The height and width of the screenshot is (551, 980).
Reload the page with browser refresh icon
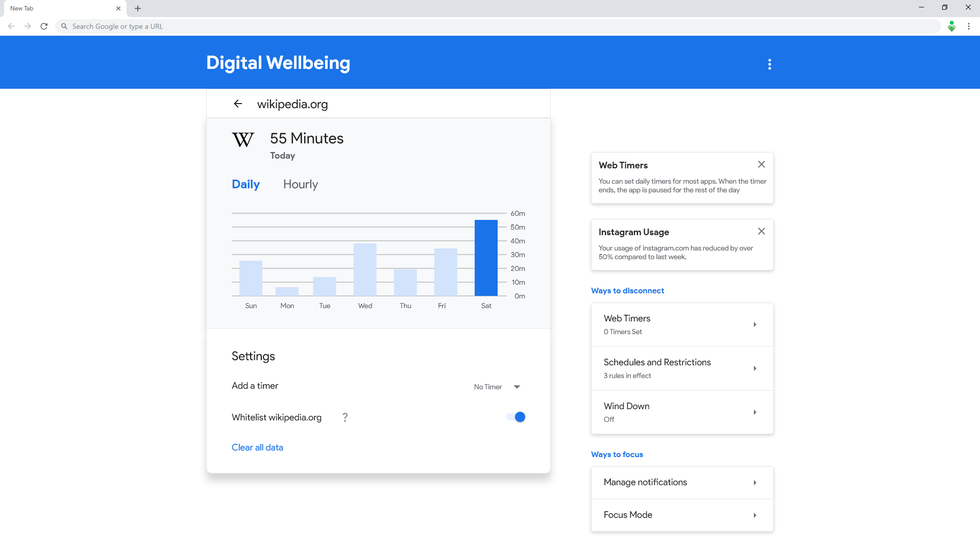[x=44, y=26]
